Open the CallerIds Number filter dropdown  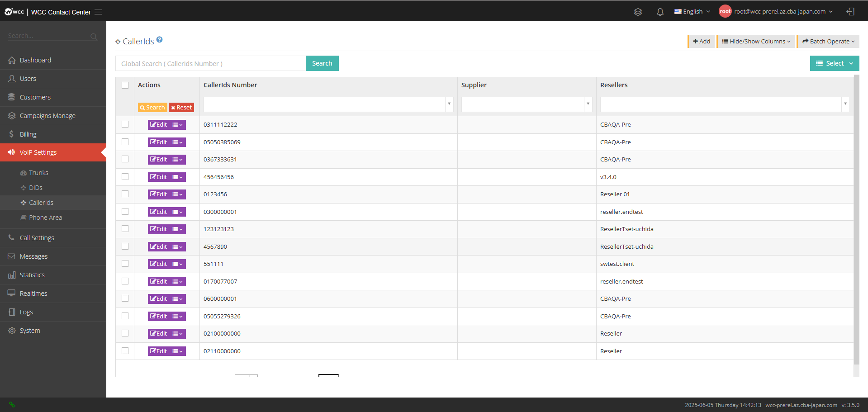click(x=449, y=104)
